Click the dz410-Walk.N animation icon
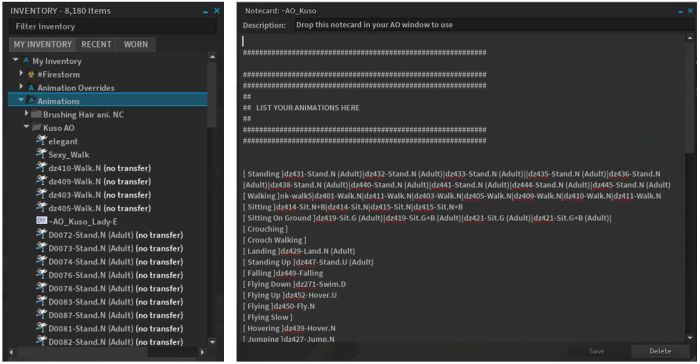 (x=41, y=167)
